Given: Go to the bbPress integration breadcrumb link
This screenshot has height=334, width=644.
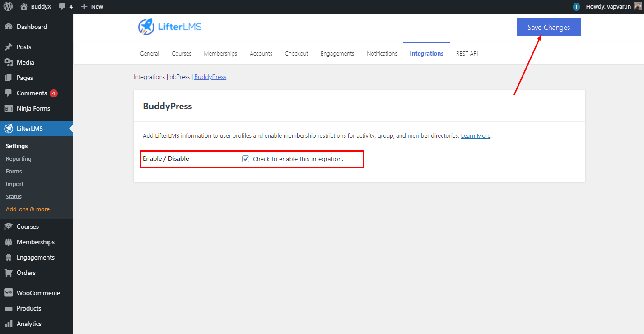Looking at the screenshot, I should coord(179,77).
